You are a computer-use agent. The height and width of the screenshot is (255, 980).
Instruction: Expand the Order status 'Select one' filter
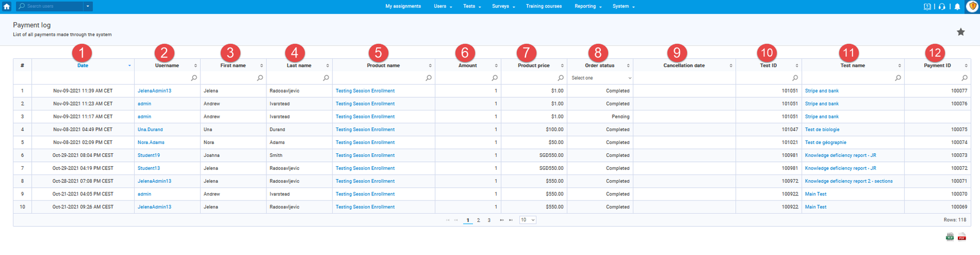[x=600, y=78]
